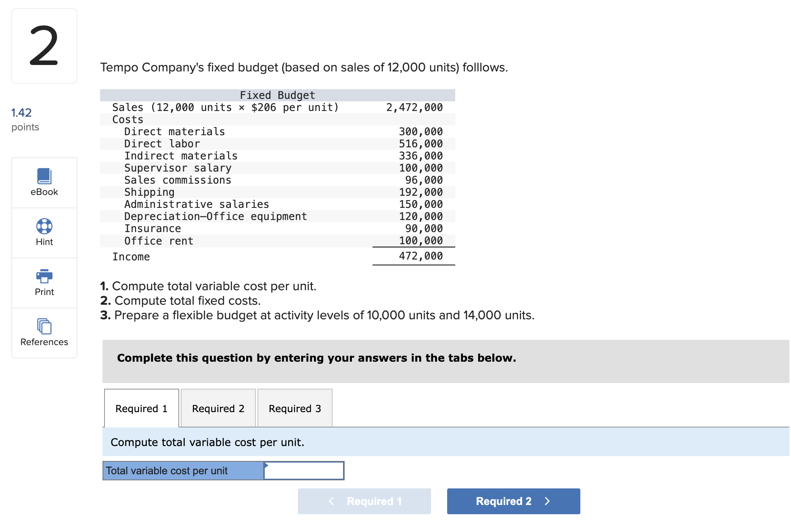
Task: Click the left chevron on Required 1 button
Action: point(331,501)
